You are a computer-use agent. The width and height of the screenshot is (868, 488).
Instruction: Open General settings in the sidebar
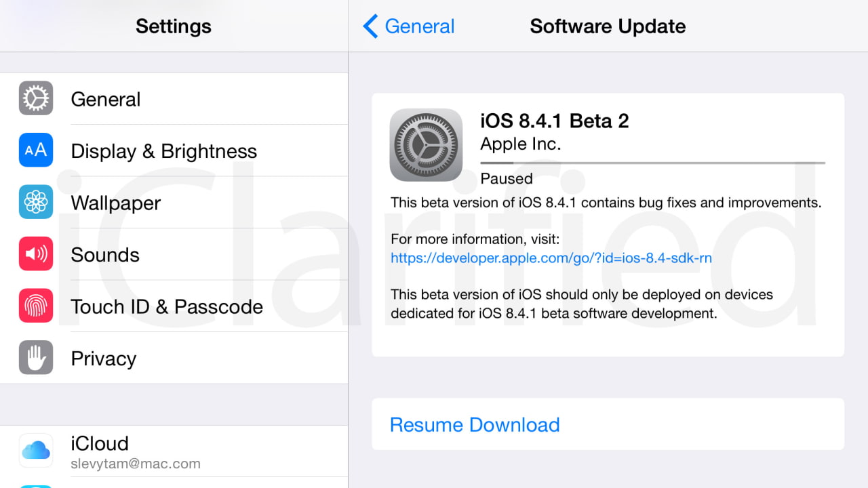[106, 99]
